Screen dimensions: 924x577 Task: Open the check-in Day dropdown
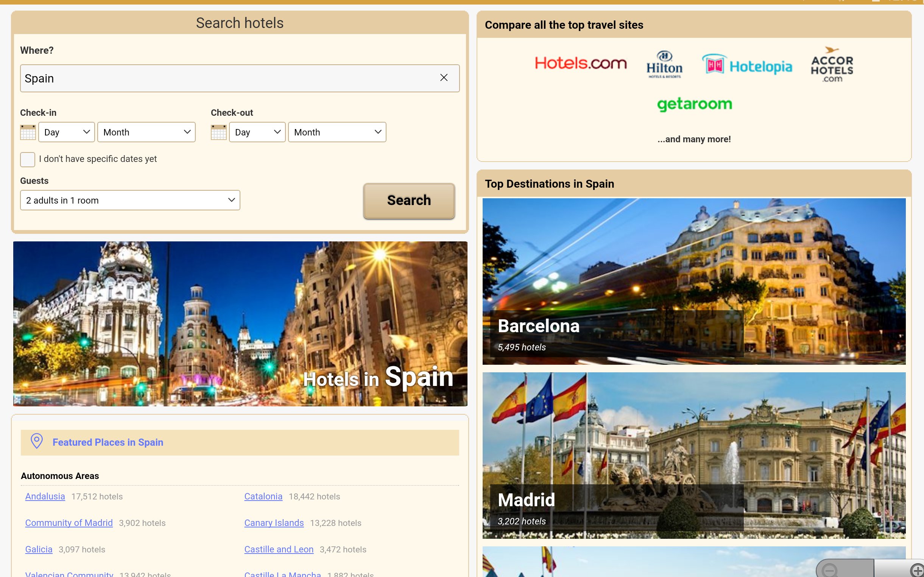point(67,132)
